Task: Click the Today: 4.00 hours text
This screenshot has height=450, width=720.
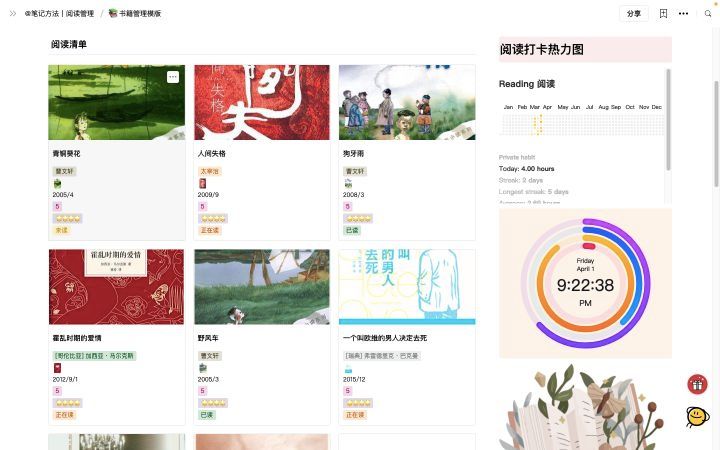Action: [x=527, y=169]
